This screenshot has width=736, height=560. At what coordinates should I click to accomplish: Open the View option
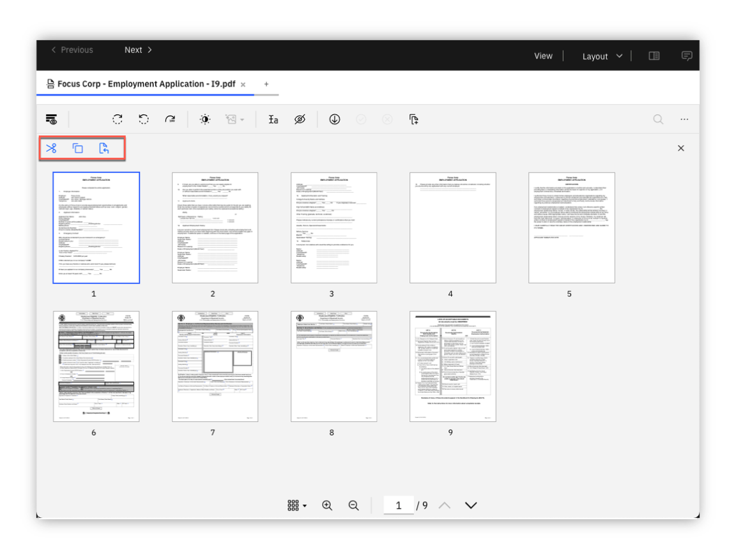543,56
